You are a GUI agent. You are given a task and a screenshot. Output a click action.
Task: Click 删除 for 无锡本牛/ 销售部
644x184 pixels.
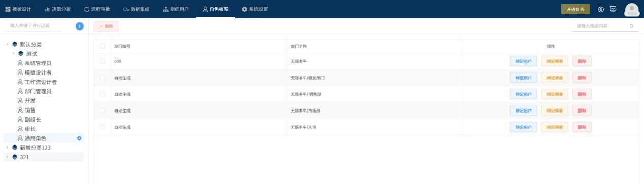pos(582,94)
